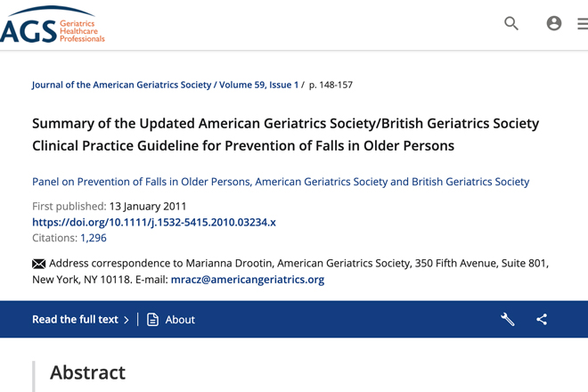Click the Abstract section heading
The height and width of the screenshot is (392, 588).
pyautogui.click(x=87, y=372)
